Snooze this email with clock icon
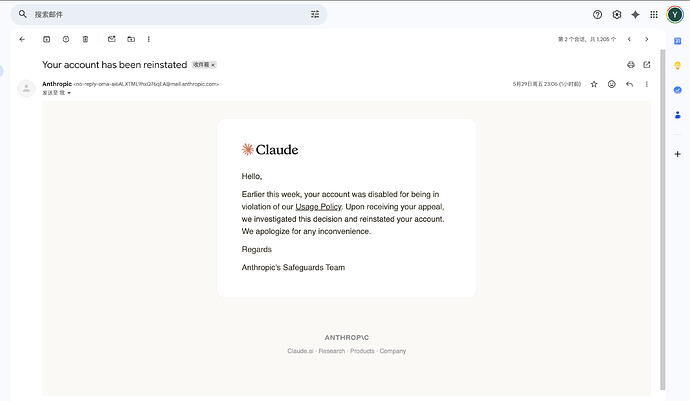690x401 pixels. 66,39
